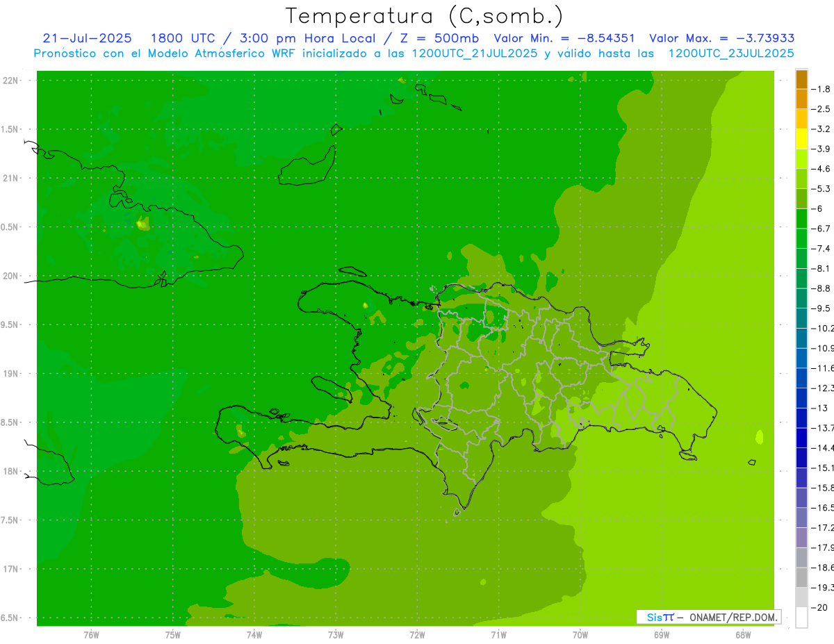The image size is (834, 644).
Task: Click the '-8.1' color scale value
Action: coord(821,269)
